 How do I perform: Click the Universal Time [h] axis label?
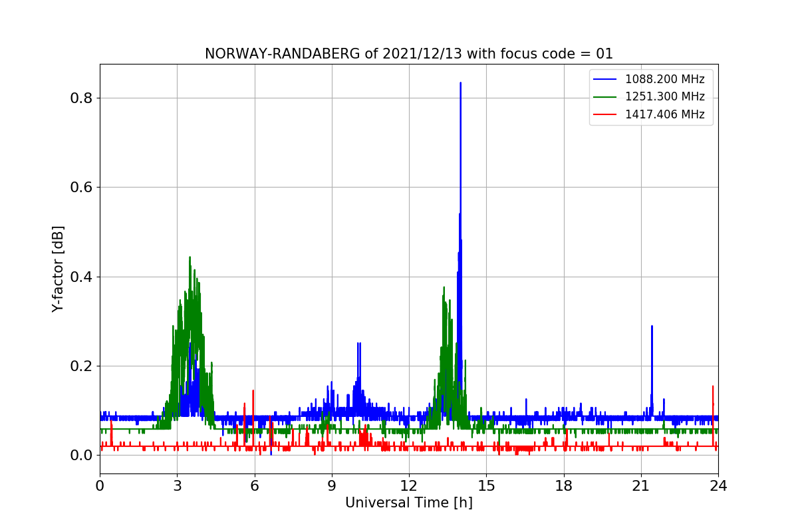(x=409, y=503)
